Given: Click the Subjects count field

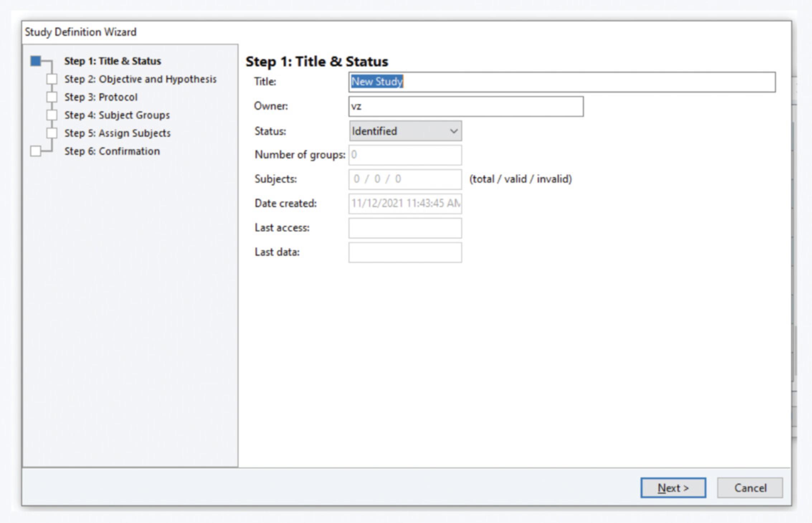Looking at the screenshot, I should [x=405, y=179].
